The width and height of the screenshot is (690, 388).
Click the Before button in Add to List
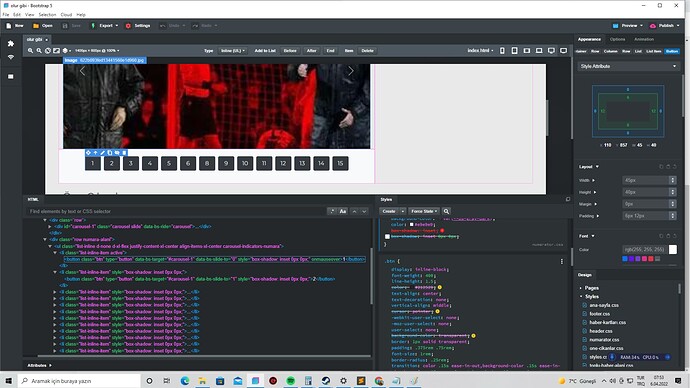pyautogui.click(x=290, y=51)
